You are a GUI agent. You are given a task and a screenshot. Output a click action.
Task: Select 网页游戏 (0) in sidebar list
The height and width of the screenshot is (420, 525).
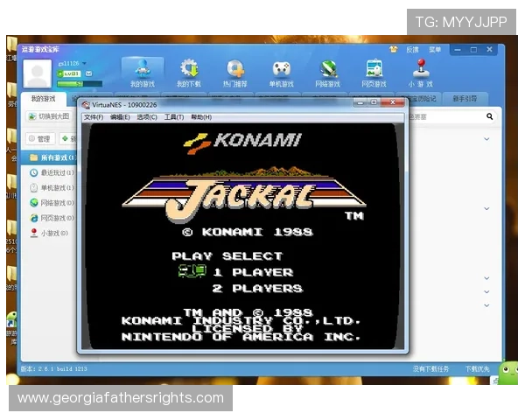tap(52, 218)
